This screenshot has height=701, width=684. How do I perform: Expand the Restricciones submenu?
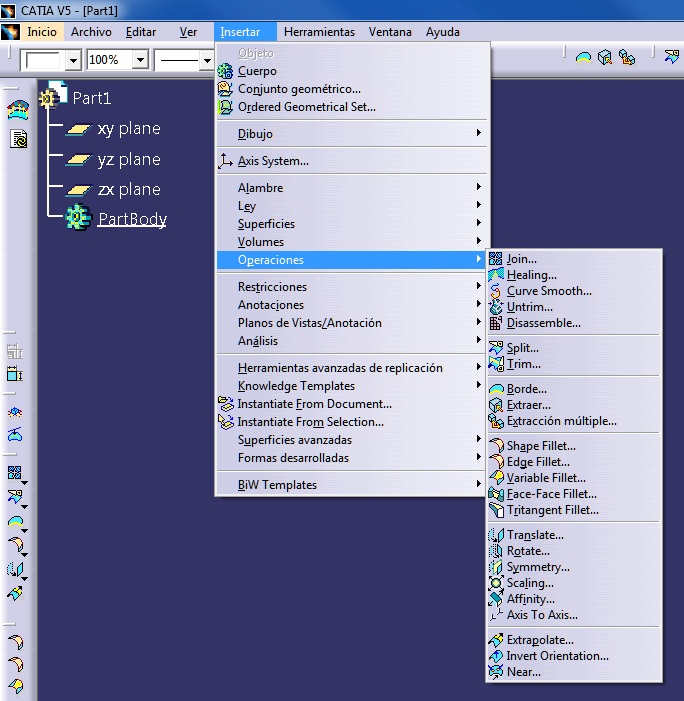[x=353, y=287]
